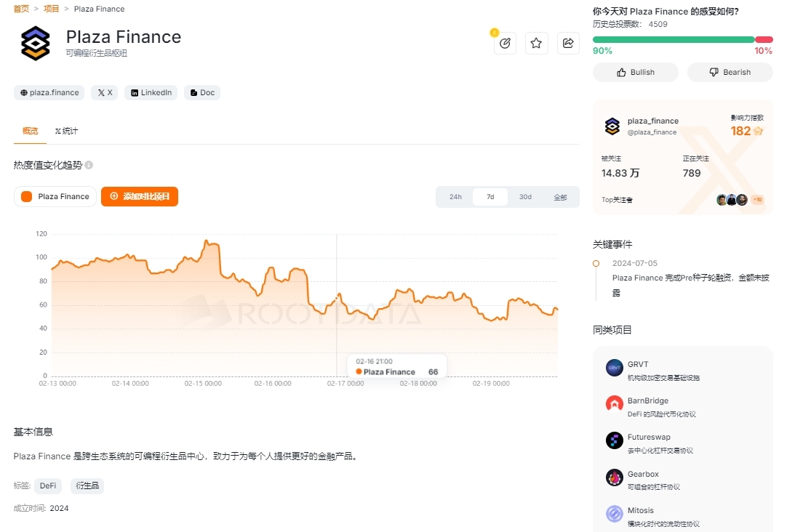Click the edit/feedback pencil icon

click(x=505, y=44)
